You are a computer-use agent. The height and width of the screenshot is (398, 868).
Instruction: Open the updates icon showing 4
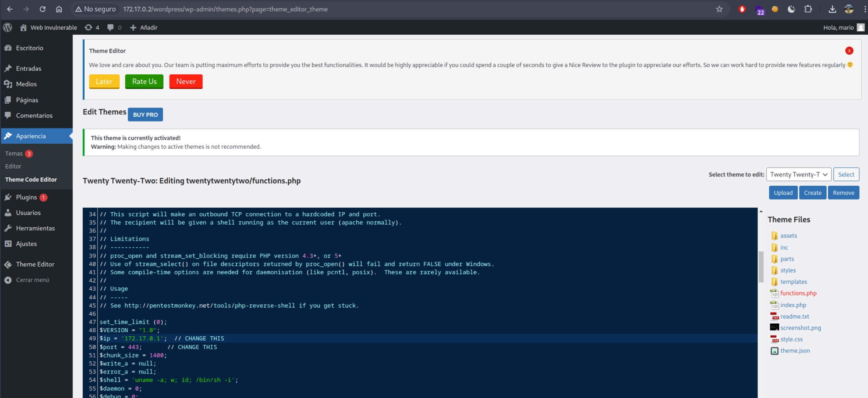tap(92, 27)
